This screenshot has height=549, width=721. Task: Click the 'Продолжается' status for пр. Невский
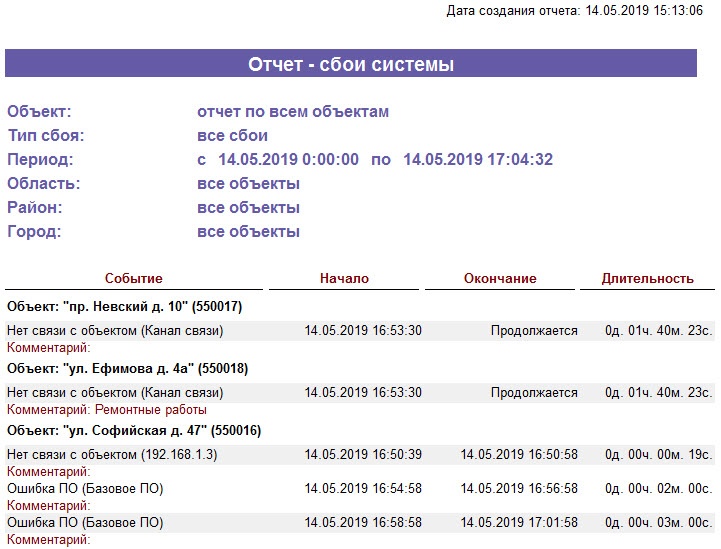click(534, 330)
